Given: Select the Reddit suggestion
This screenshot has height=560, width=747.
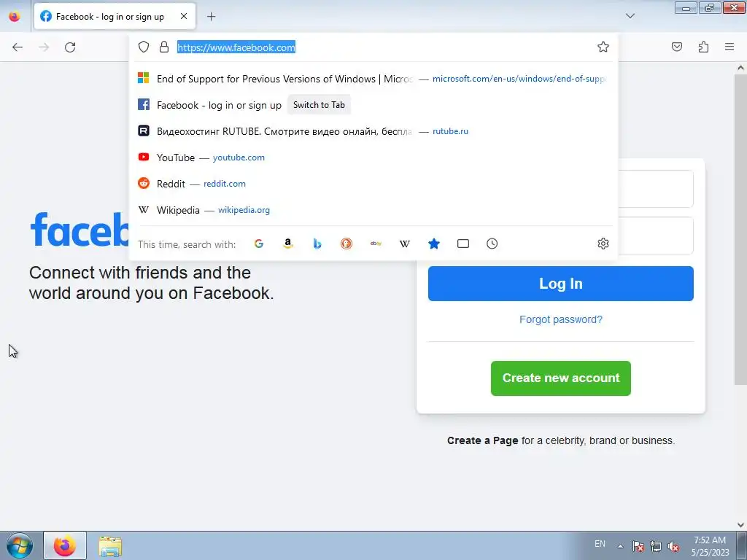Looking at the screenshot, I should [373, 183].
